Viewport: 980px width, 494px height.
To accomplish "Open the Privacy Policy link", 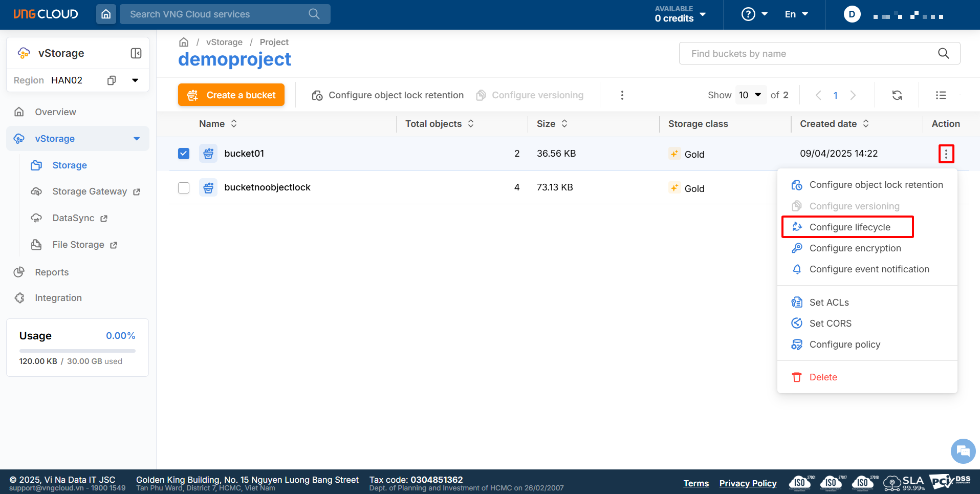I will point(748,483).
